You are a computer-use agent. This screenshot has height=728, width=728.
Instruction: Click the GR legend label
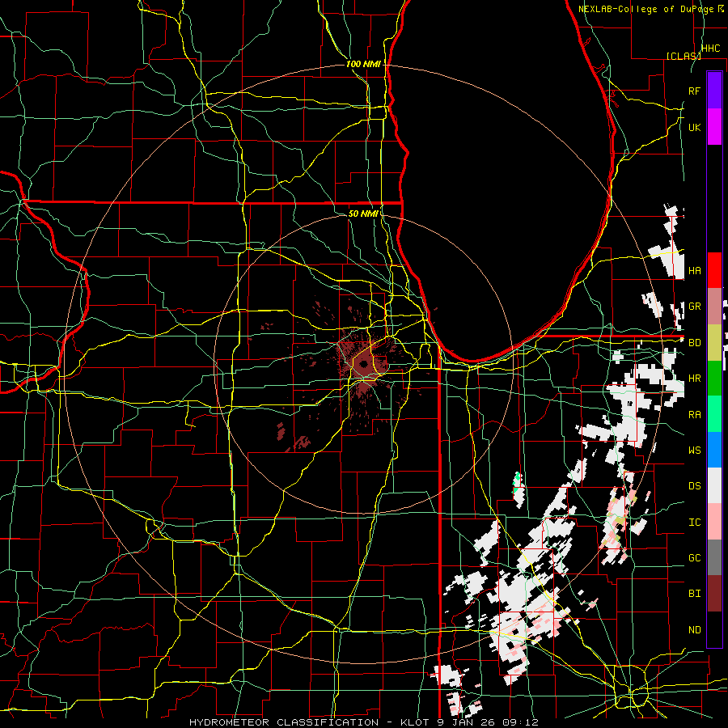click(x=695, y=307)
